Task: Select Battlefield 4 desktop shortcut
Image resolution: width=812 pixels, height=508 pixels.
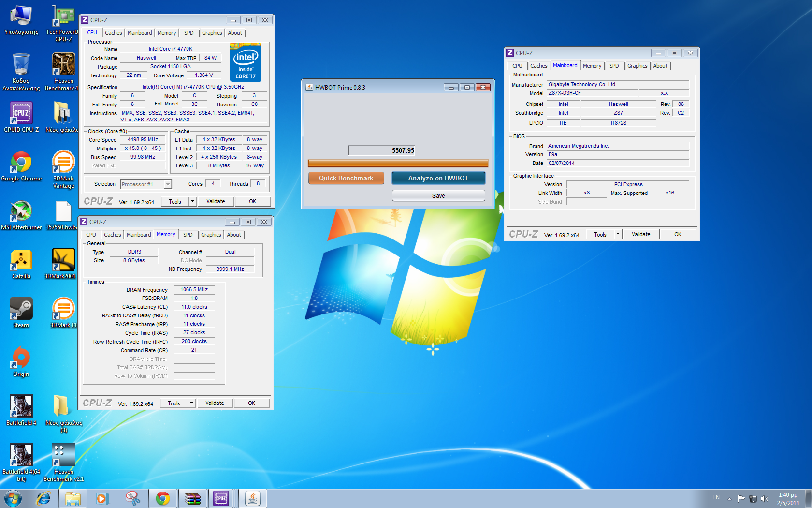Action: 21,410
